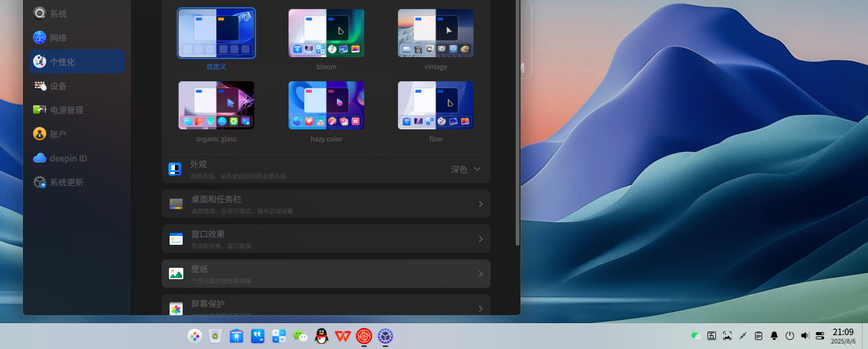Apply the organic glass theme

(x=216, y=105)
